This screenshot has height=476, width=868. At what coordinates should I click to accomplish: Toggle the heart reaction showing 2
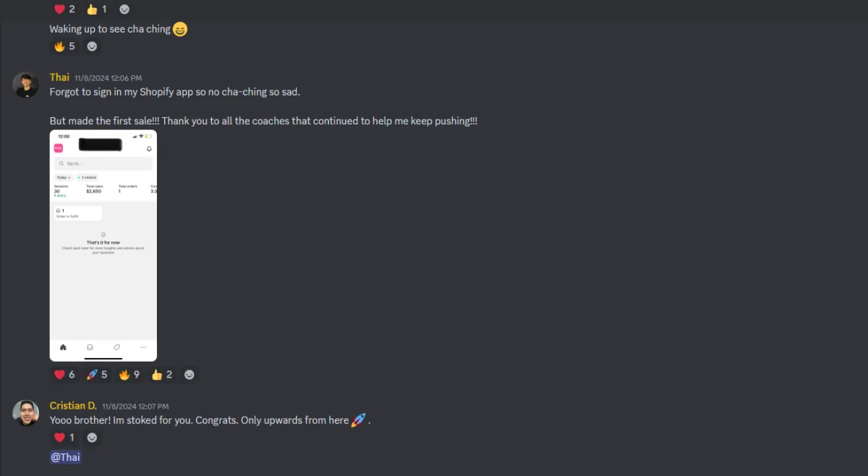tap(65, 9)
